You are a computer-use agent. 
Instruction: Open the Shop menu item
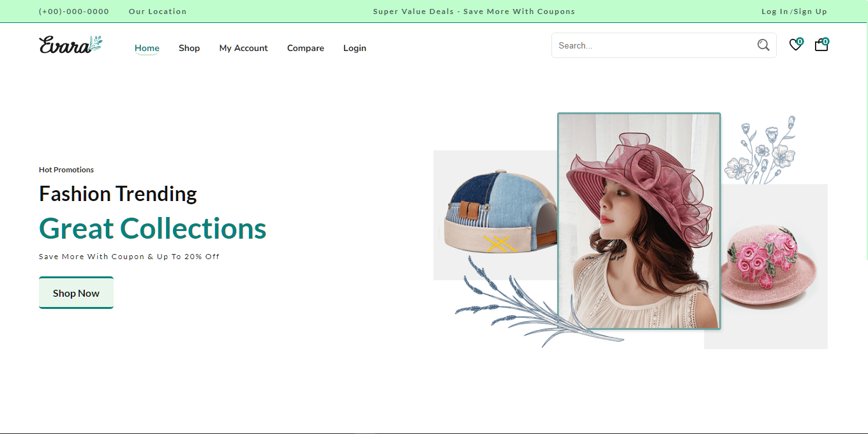point(189,48)
